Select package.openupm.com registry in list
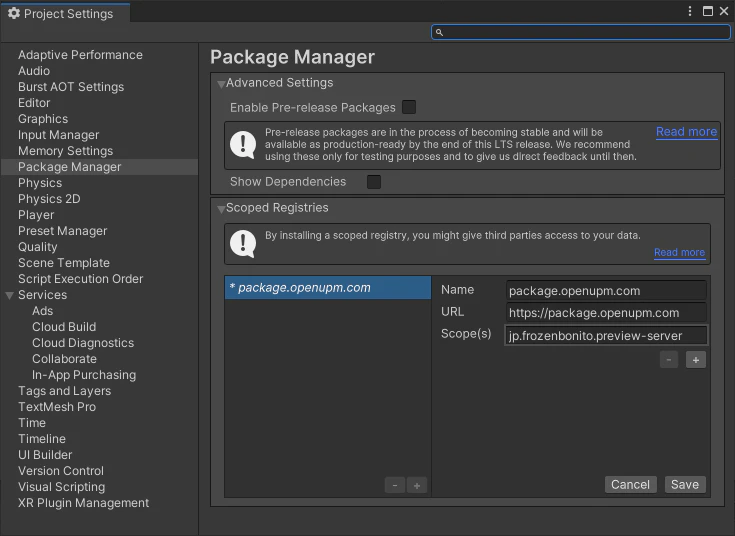This screenshot has width=735, height=536. click(328, 287)
